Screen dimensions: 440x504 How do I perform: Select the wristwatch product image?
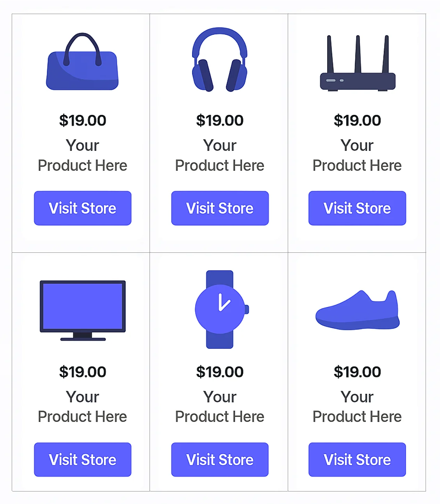coord(222,309)
